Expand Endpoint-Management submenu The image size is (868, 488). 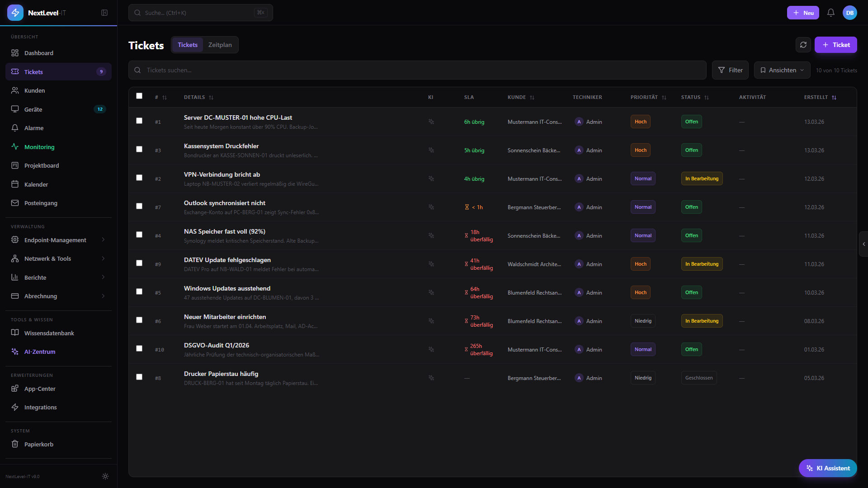(55, 240)
